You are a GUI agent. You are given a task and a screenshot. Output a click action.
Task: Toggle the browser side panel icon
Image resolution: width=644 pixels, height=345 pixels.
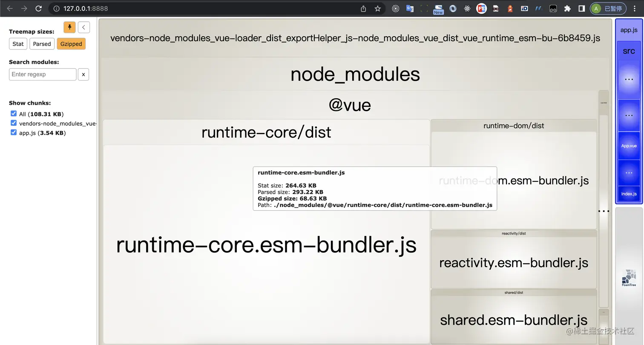coord(581,9)
